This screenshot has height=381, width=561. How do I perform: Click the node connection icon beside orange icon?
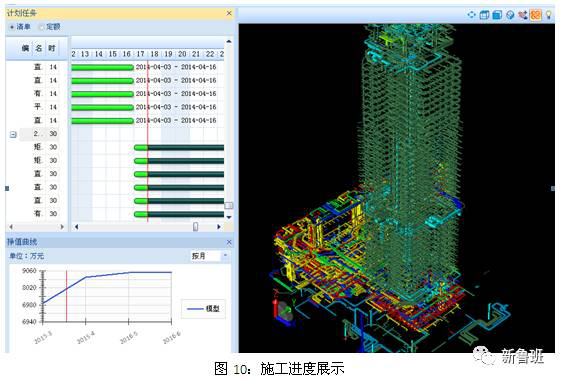coord(523,15)
